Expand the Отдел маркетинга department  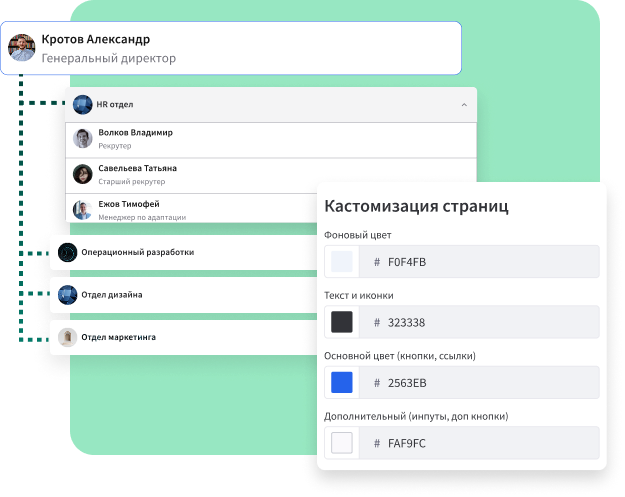pos(183,337)
